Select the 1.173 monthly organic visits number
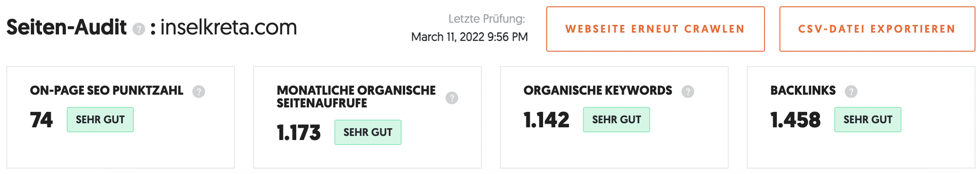The width and height of the screenshot is (980, 174). 299,133
